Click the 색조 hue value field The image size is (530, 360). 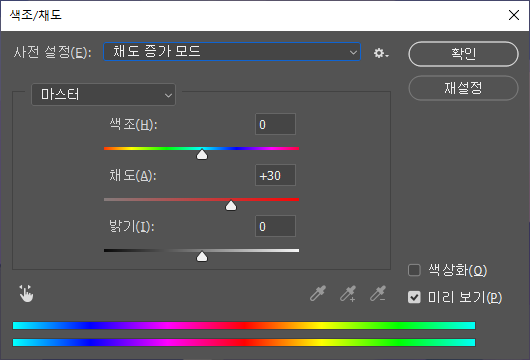[275, 124]
